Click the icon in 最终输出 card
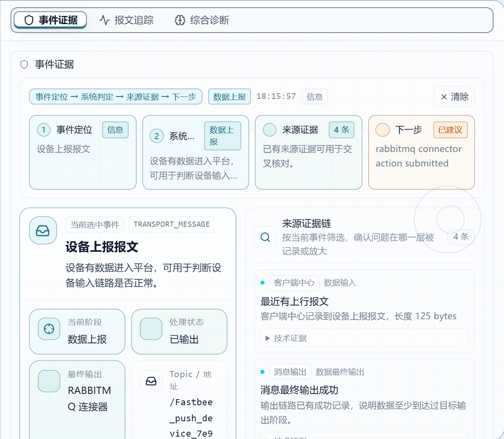Screen dimensions: 504x439 [49, 381]
